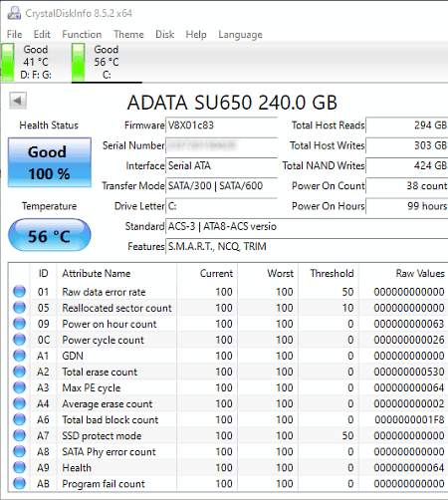Select the Raw data error rate row name
The width and height of the screenshot is (448, 500).
point(104,292)
